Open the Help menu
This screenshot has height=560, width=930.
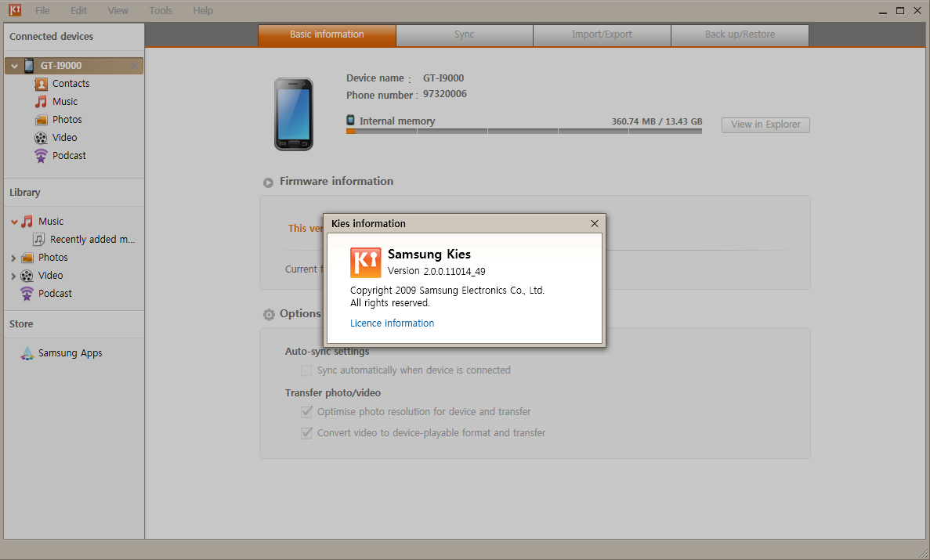[203, 11]
